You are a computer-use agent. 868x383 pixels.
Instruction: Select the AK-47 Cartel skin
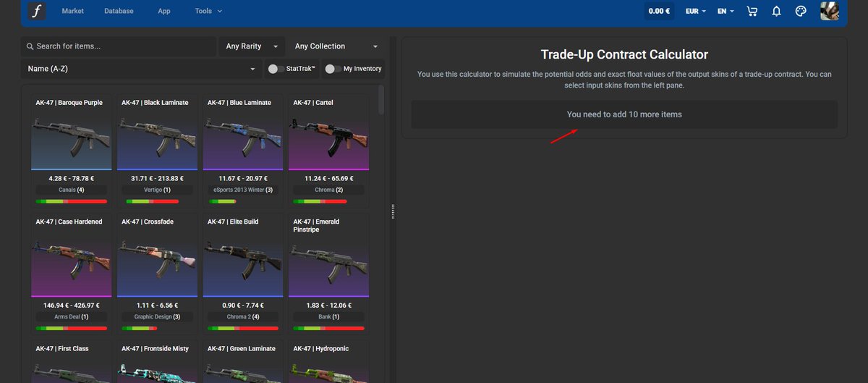[329, 151]
